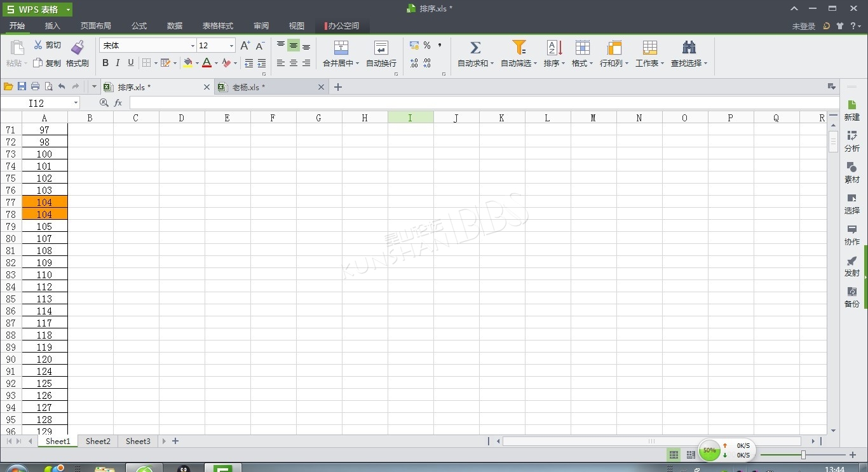Click the Wrap Text (自动换行) icon

[x=381, y=48]
